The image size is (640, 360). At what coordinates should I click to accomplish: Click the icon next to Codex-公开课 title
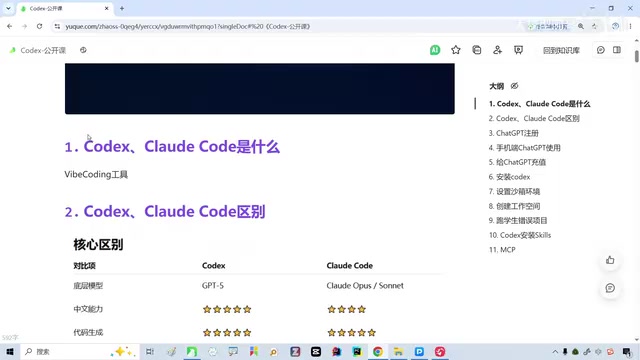point(83,50)
